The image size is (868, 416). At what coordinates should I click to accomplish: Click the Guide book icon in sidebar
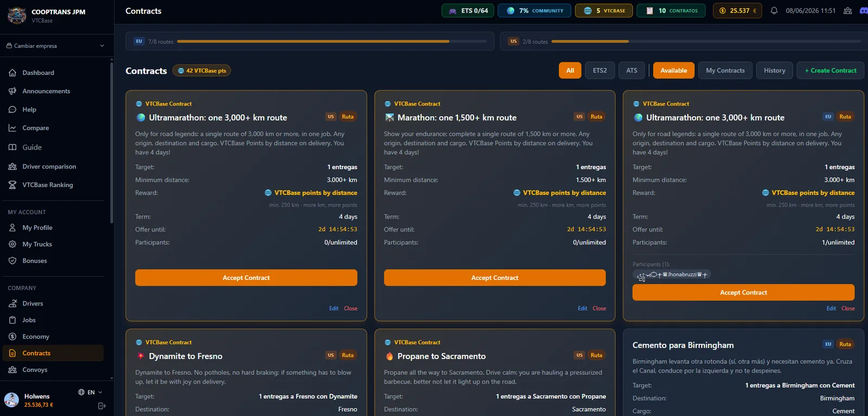(12, 147)
